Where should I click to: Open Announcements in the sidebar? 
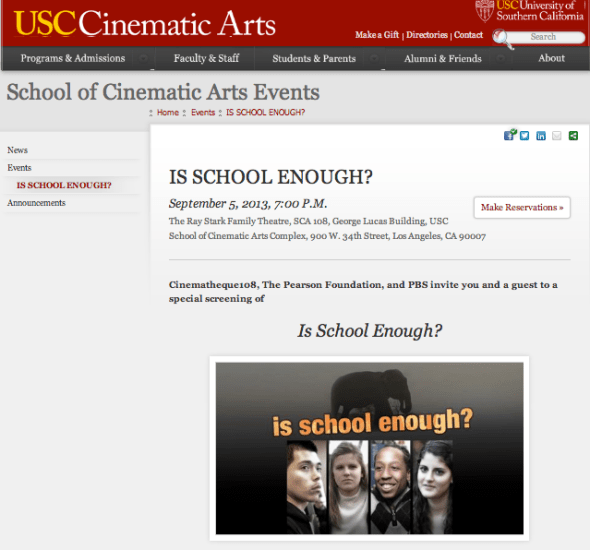(x=36, y=203)
